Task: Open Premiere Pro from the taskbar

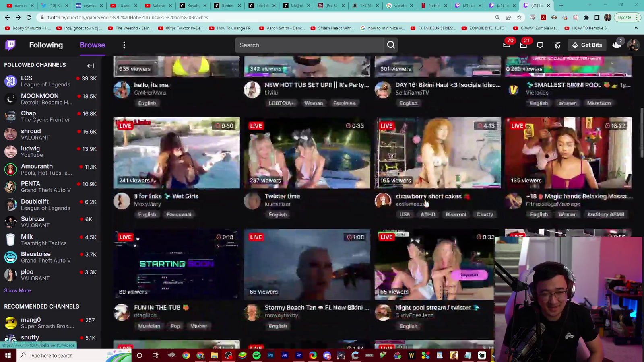Action: [299, 355]
